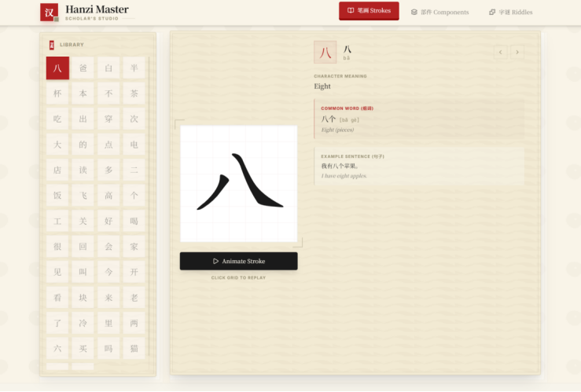This screenshot has width=581, height=392.
Task: Click the 高 tile in the library
Action: [x=108, y=196]
